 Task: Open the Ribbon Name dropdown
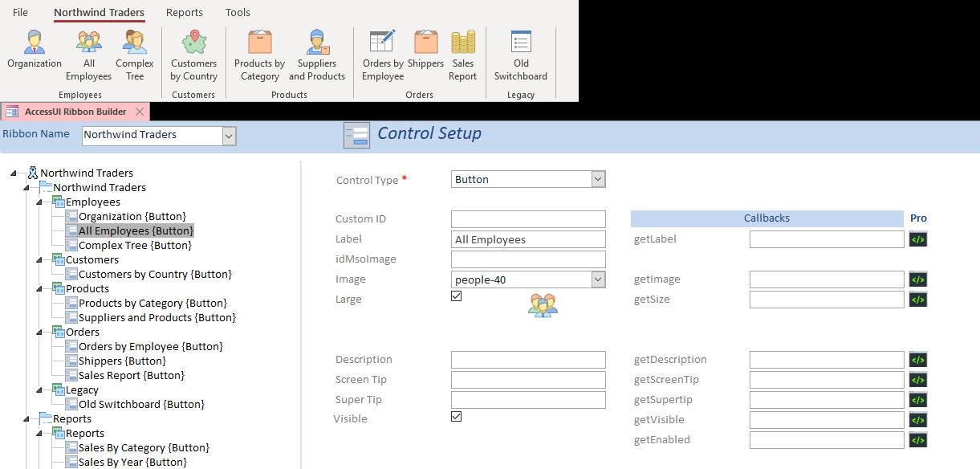(229, 136)
